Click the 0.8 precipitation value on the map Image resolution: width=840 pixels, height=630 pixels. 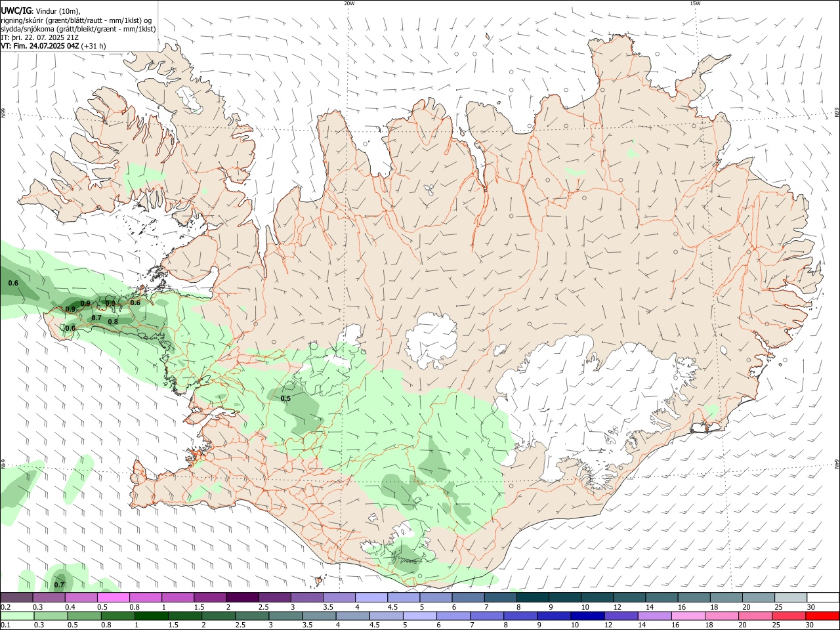point(113,322)
